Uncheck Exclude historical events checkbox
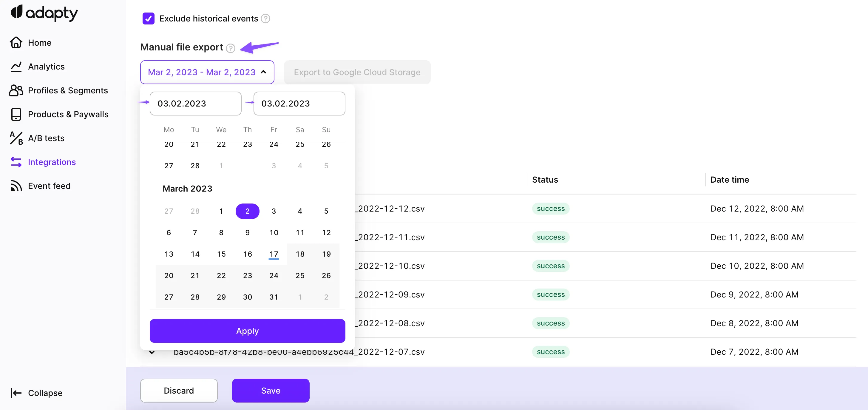 [x=148, y=19]
